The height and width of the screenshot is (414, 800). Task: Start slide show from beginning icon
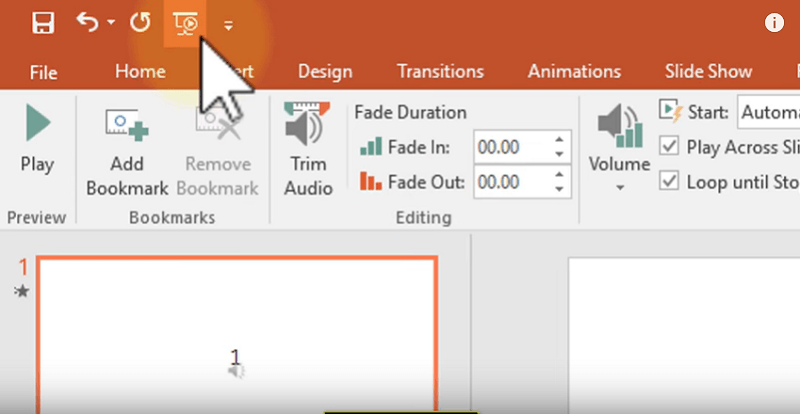point(185,24)
